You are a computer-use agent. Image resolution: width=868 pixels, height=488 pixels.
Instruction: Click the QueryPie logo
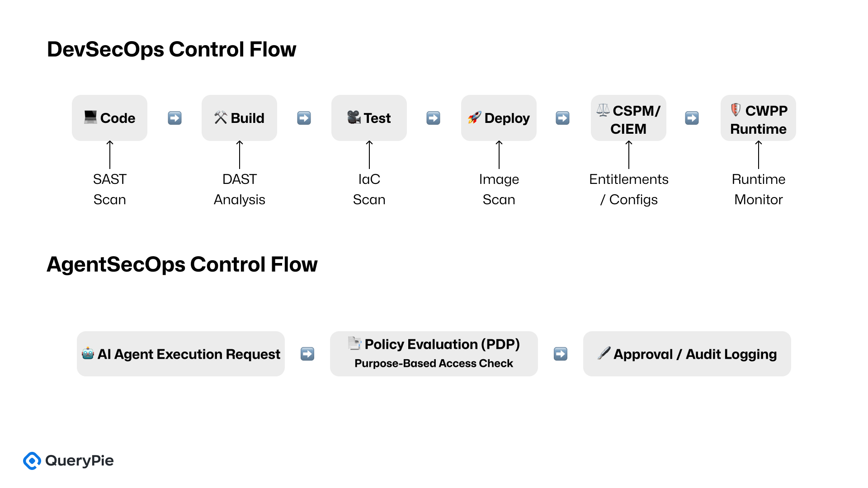pyautogui.click(x=68, y=460)
